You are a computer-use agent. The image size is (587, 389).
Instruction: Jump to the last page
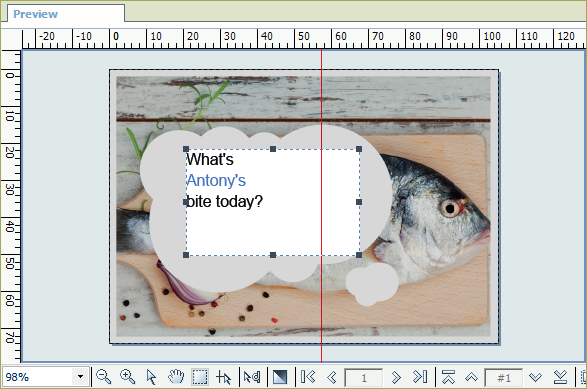pyautogui.click(x=420, y=377)
